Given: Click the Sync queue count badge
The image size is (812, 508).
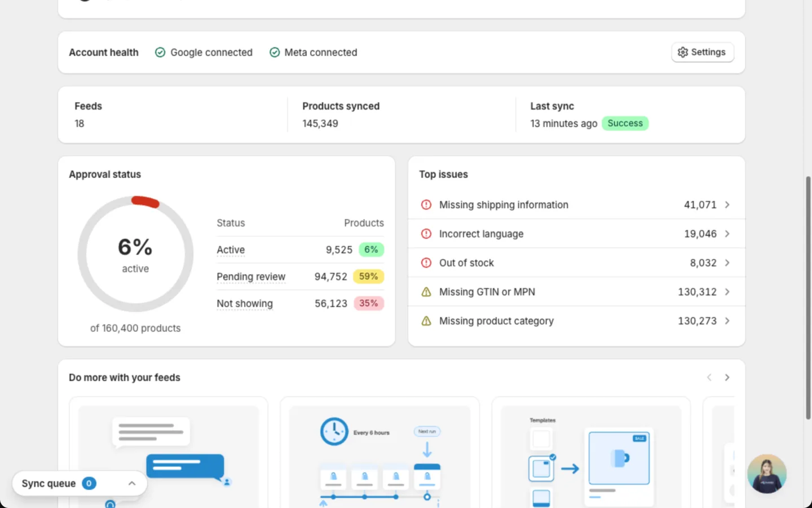Looking at the screenshot, I should pos(89,484).
